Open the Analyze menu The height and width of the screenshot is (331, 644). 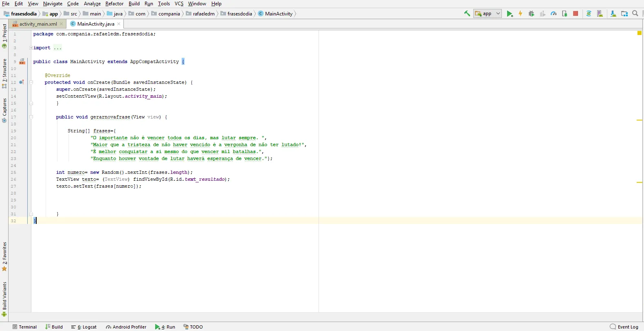click(x=92, y=4)
